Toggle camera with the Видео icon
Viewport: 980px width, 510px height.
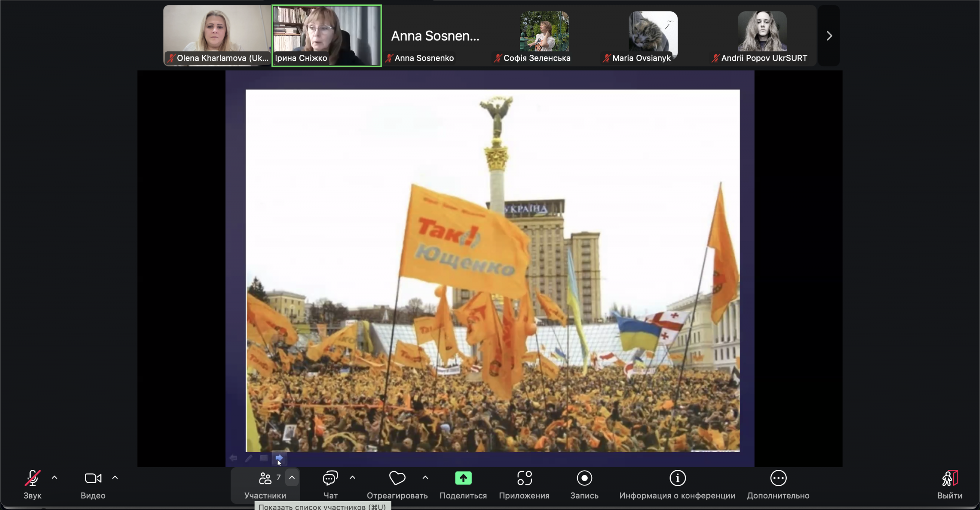[93, 478]
